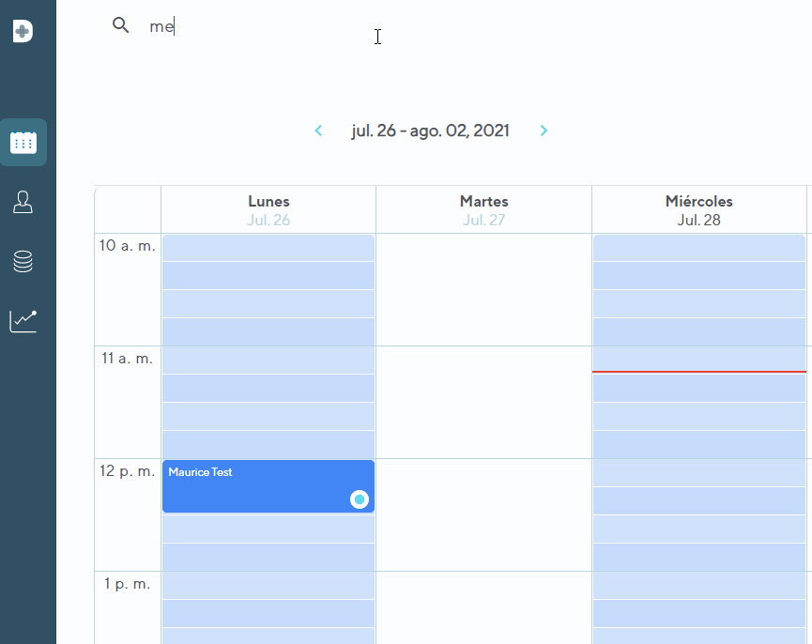The width and height of the screenshot is (812, 644).
Task: Open the statistics chart icon
Action: pyautogui.click(x=23, y=321)
